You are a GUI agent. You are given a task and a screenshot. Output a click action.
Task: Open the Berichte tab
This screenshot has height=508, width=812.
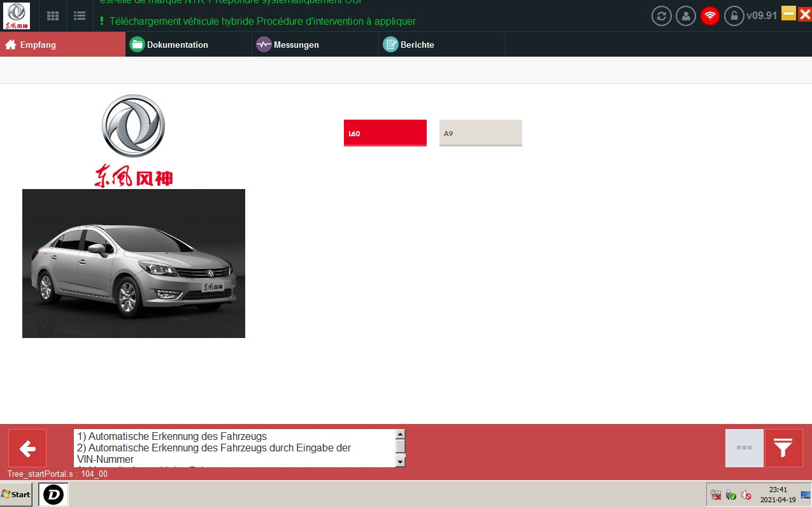441,45
